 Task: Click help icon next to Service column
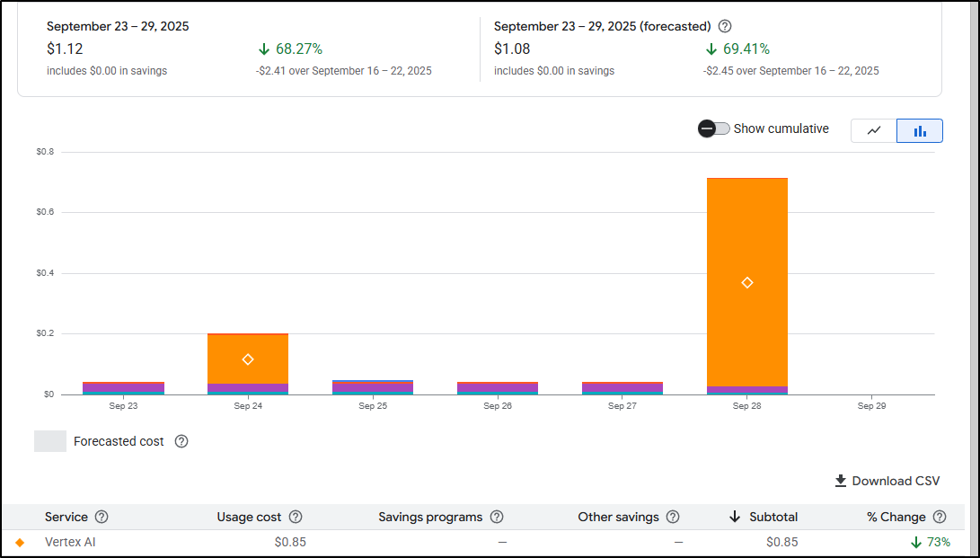[x=102, y=517]
